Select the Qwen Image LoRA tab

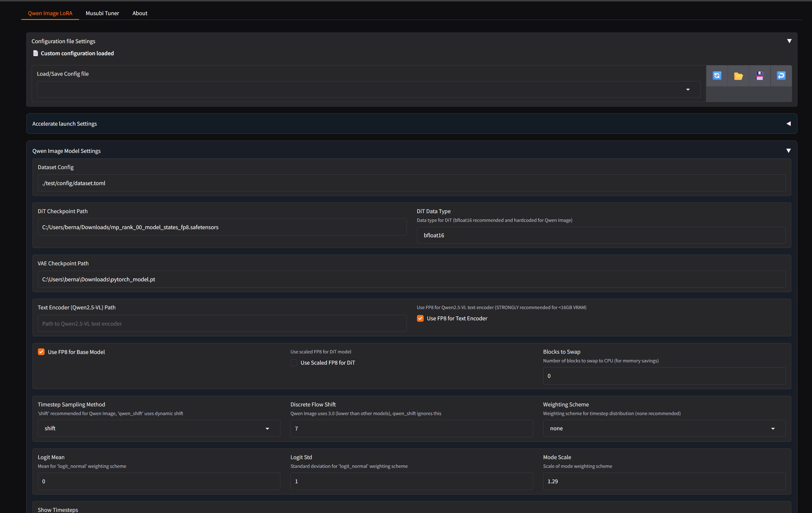pos(50,13)
